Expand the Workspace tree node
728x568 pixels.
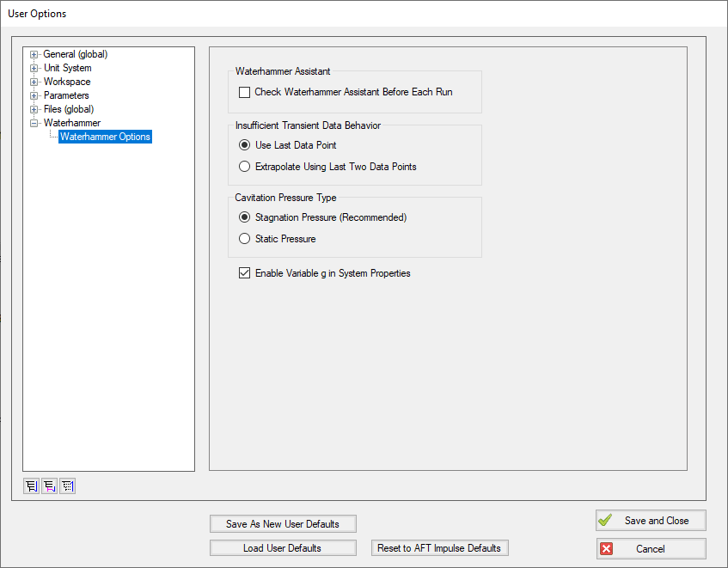tap(34, 82)
